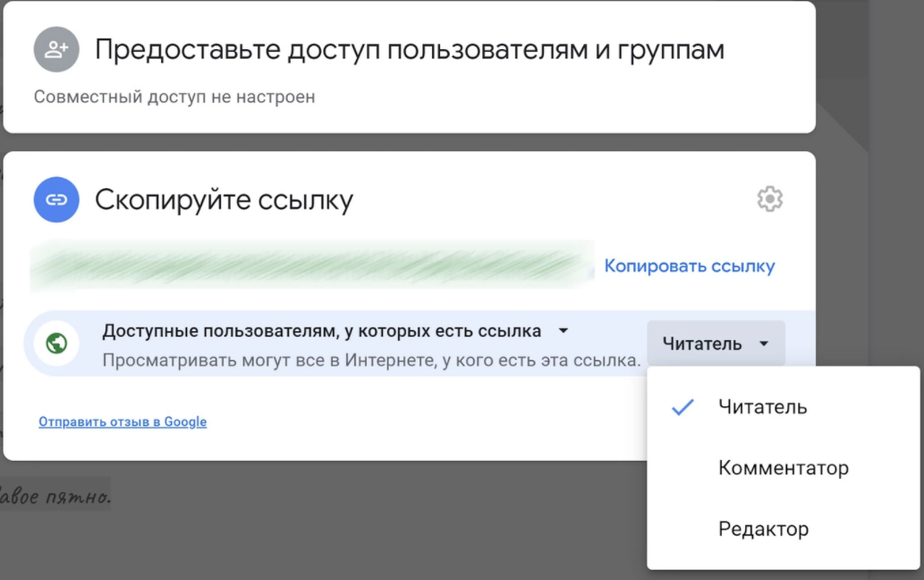Click description 'Просматривать могут все в Интернете'

pyautogui.click(x=371, y=361)
